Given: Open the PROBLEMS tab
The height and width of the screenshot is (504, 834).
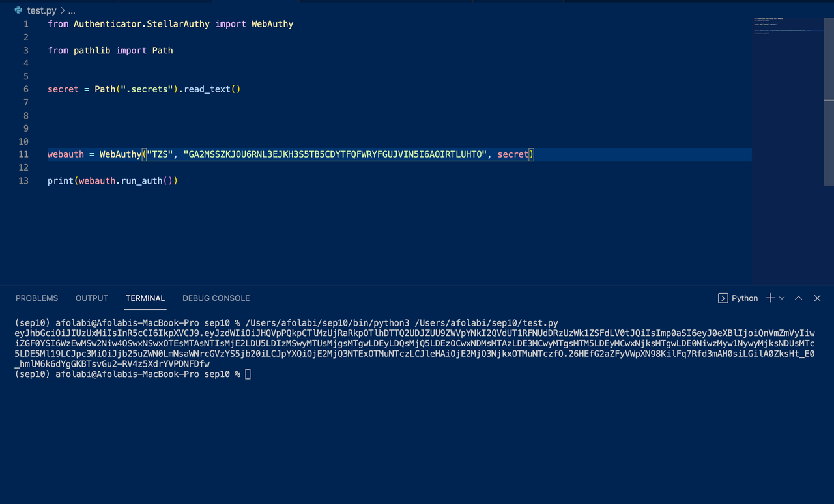Looking at the screenshot, I should pos(36,298).
